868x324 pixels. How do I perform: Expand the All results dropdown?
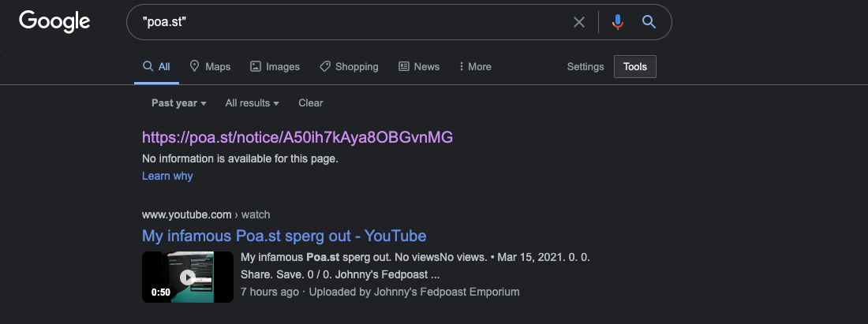pyautogui.click(x=252, y=102)
